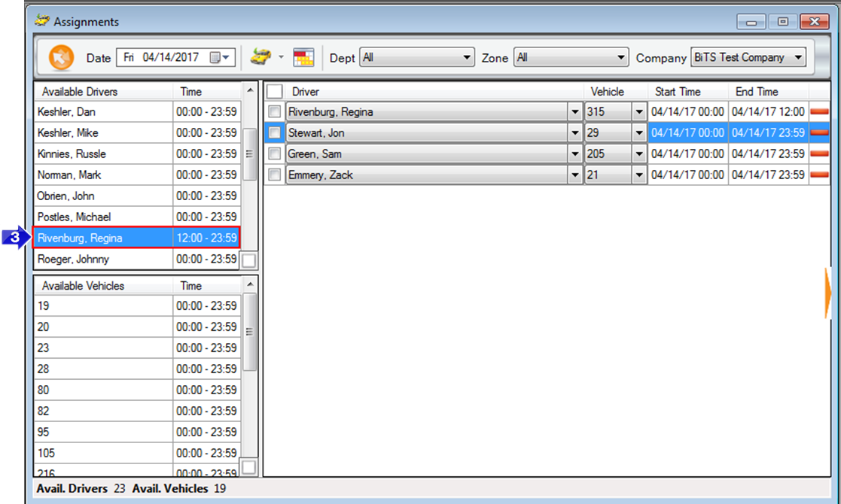This screenshot has height=504, width=841.
Task: Click the Available Vehicles scrollbar thumb
Action: (x=249, y=332)
